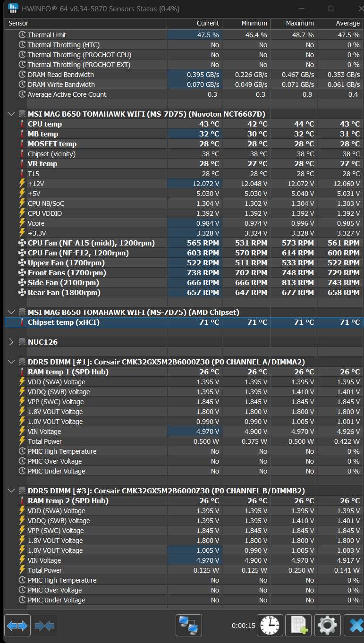
Task: Click the 813 RPM Side Fan maximum value
Action: pyautogui.click(x=293, y=283)
